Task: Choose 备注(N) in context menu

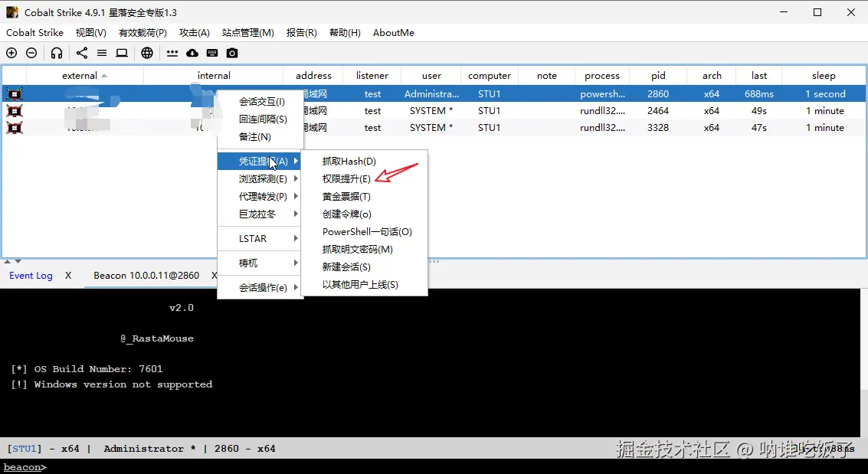Action: 260,136
